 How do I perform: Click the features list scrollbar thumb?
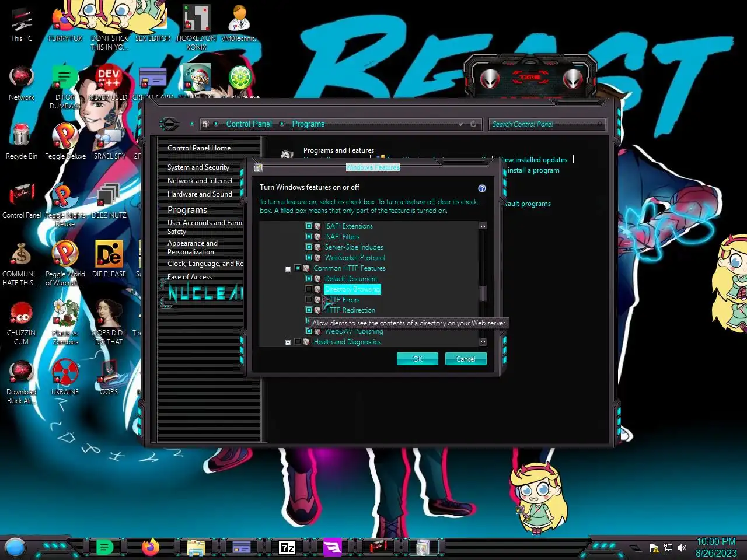point(483,293)
